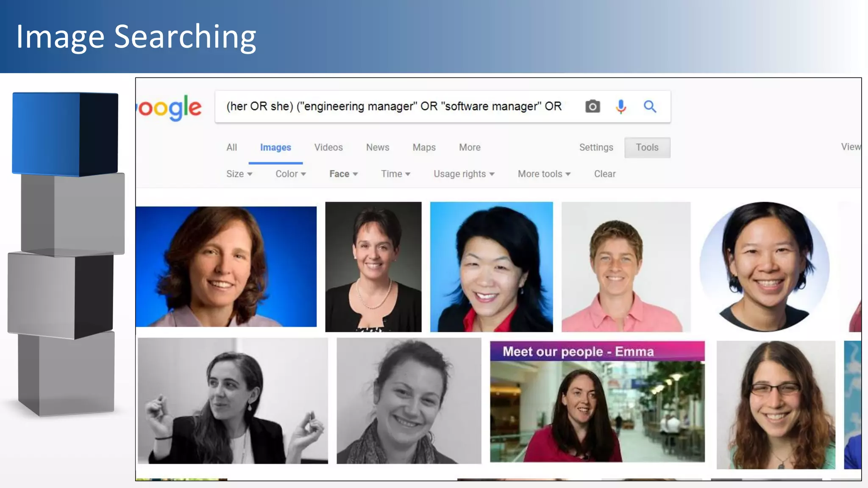The width and height of the screenshot is (868, 488).
Task: Open the photo with red collar jacket
Action: click(x=492, y=267)
